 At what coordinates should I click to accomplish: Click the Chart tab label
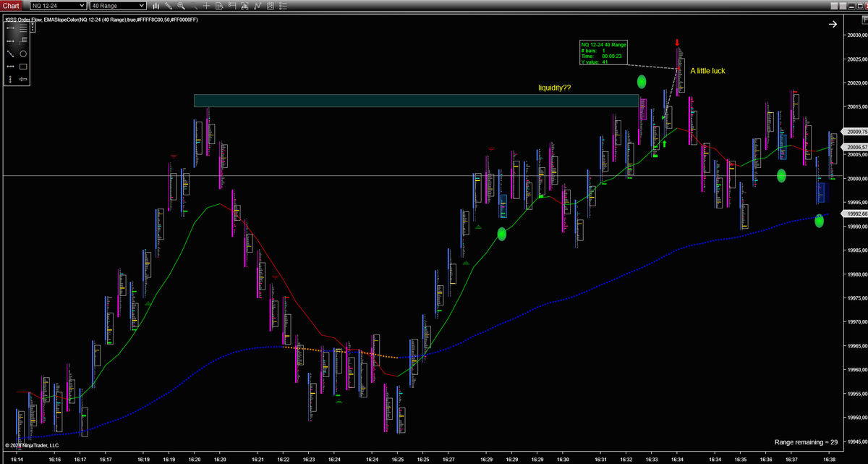pos(12,6)
